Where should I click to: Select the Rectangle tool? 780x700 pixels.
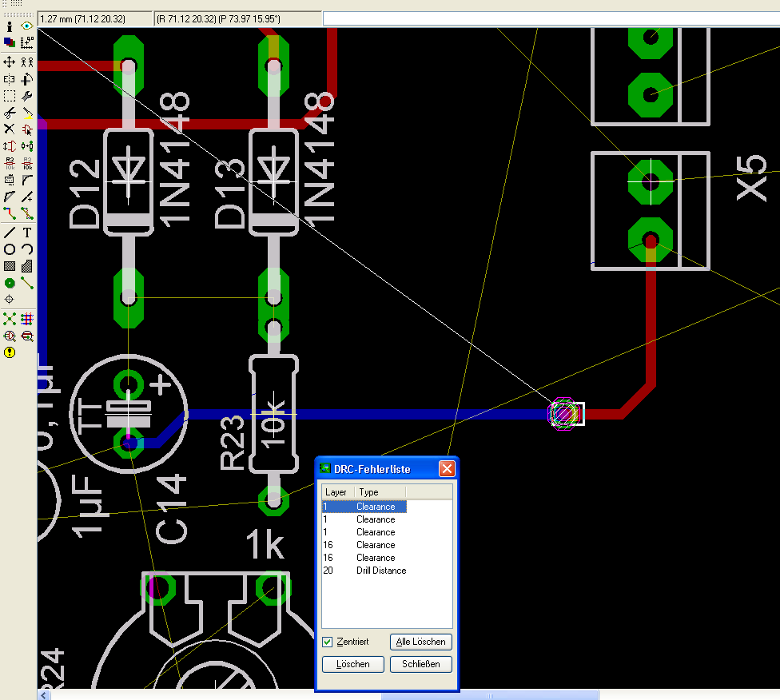(x=9, y=266)
